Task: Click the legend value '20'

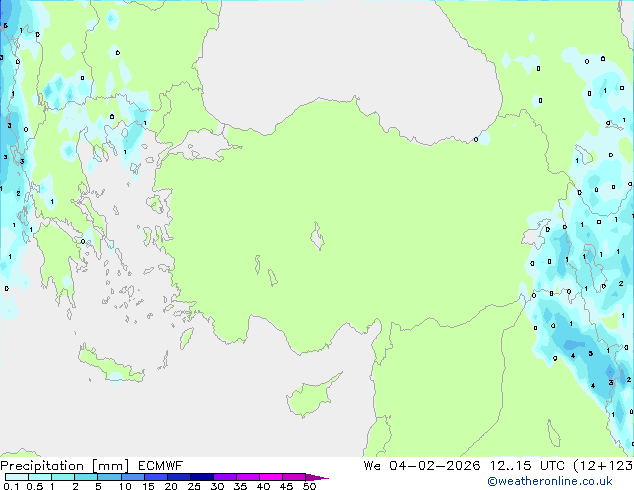Action: click(171, 486)
